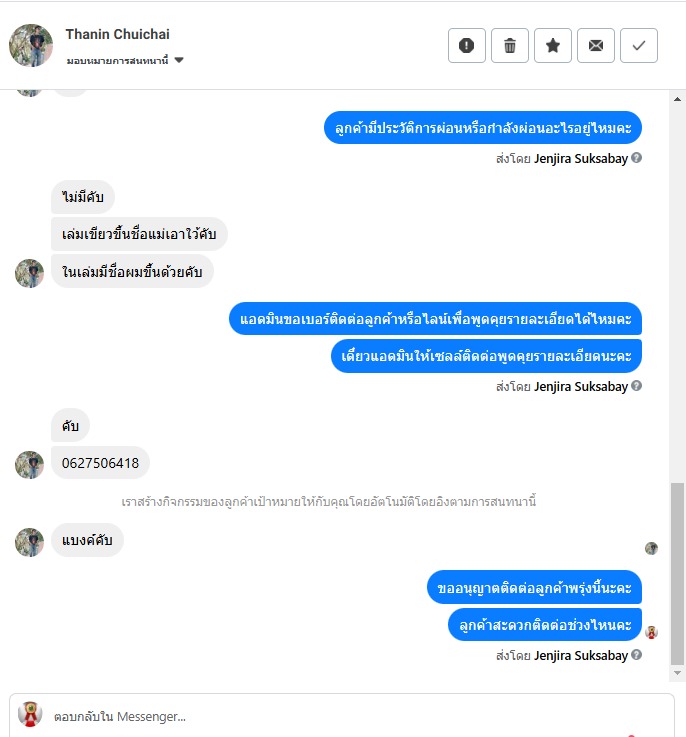Open the conversation assignment dropdown arrow
This screenshot has width=686, height=737.
[x=179, y=60]
